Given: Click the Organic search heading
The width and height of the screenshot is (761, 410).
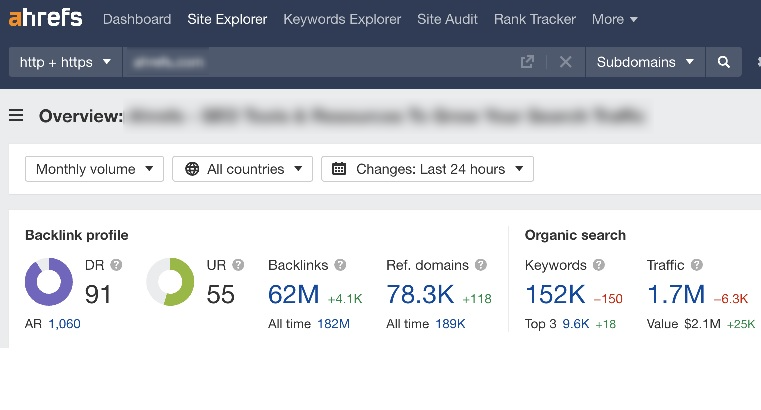Looking at the screenshot, I should pyautogui.click(x=575, y=235).
